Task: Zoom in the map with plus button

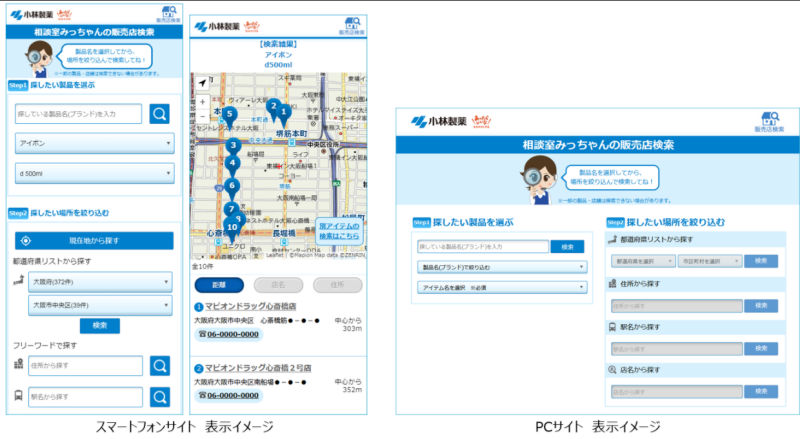Action: tap(202, 102)
